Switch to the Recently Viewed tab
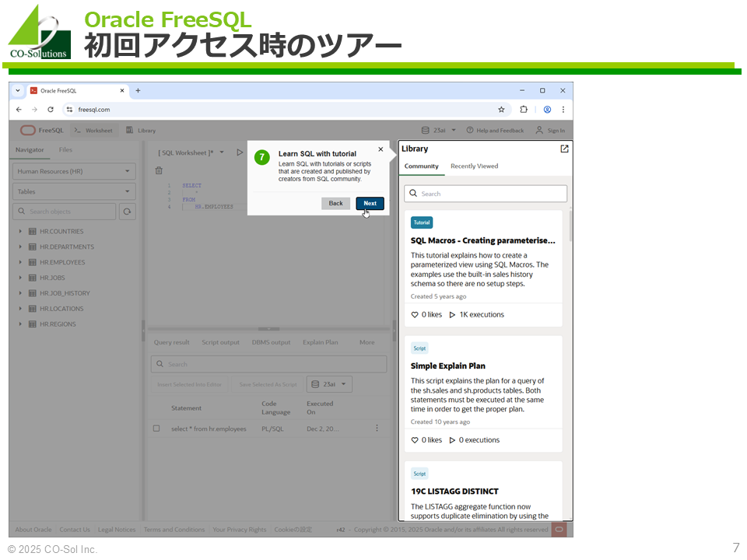 (x=474, y=166)
